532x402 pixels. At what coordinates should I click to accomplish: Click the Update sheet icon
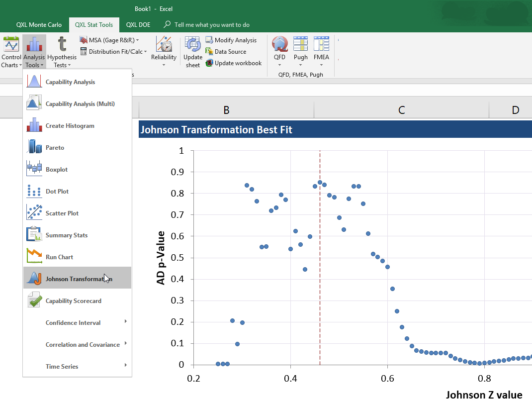coord(193,44)
